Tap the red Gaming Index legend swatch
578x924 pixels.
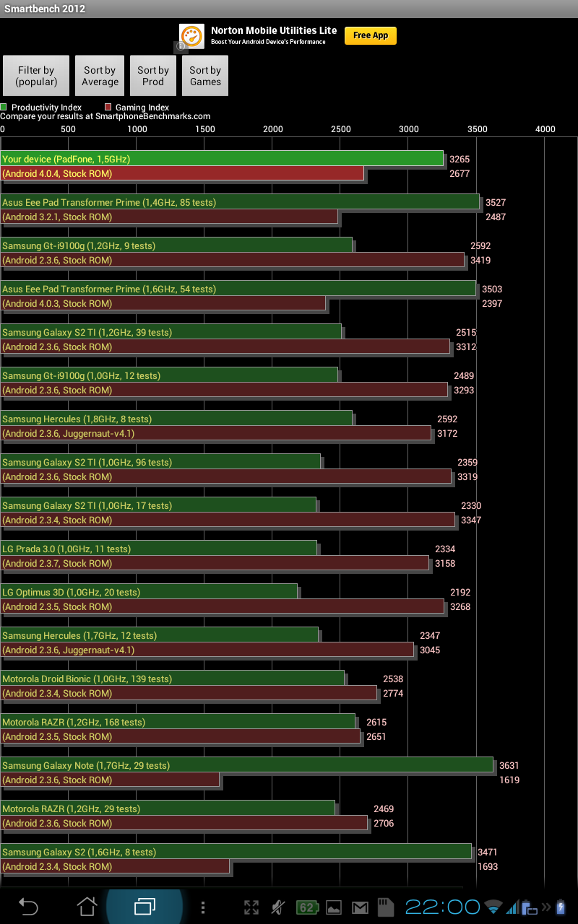click(108, 107)
